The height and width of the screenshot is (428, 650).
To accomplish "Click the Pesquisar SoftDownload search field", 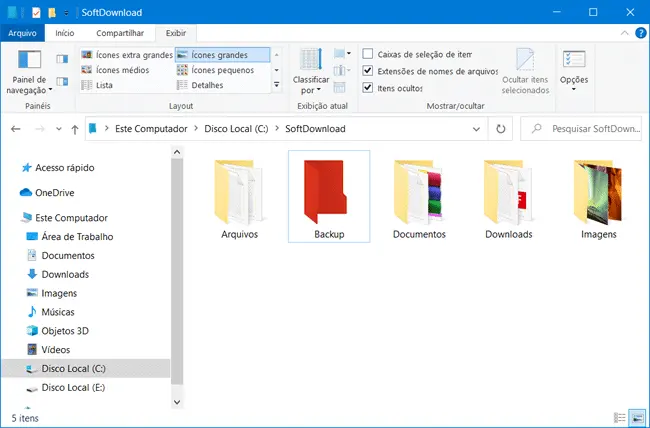I will (x=583, y=129).
